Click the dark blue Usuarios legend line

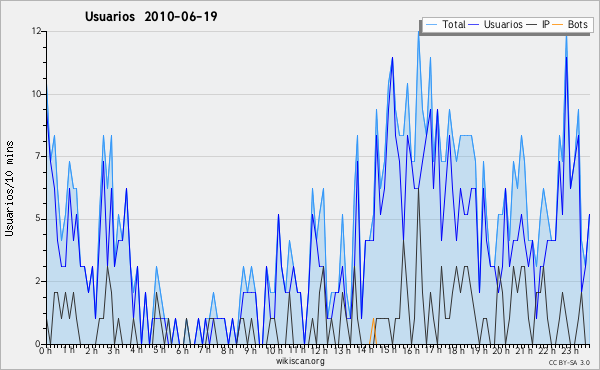pos(474,24)
